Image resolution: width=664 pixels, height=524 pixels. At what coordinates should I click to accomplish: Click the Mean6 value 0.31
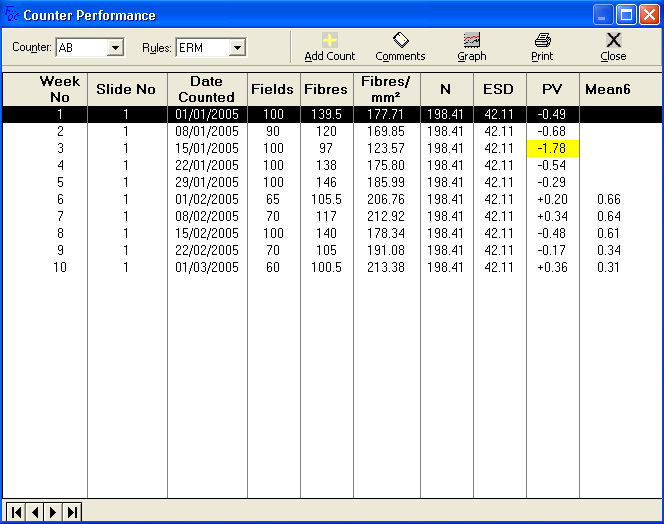click(609, 267)
